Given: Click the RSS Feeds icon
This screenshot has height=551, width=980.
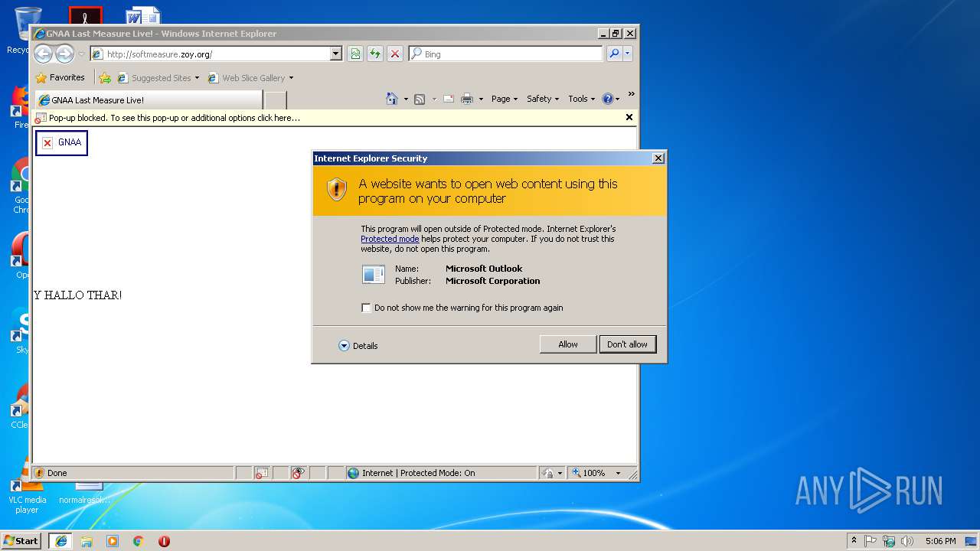Looking at the screenshot, I should click(x=420, y=99).
